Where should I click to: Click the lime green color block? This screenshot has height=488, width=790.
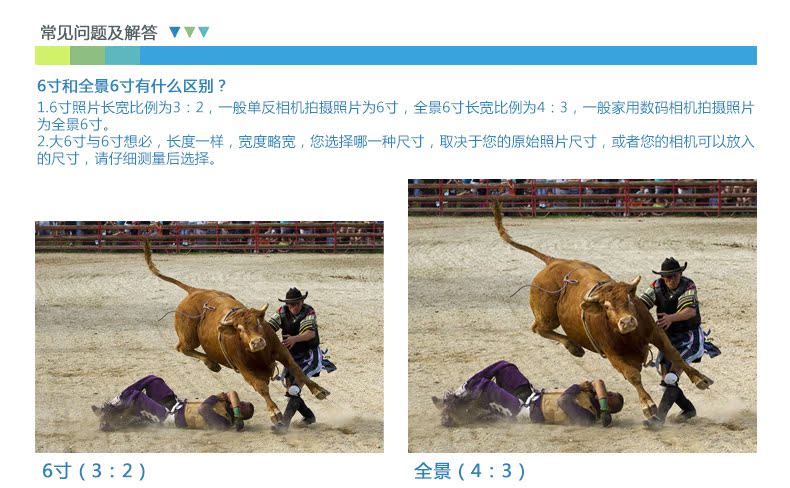(x=52, y=55)
